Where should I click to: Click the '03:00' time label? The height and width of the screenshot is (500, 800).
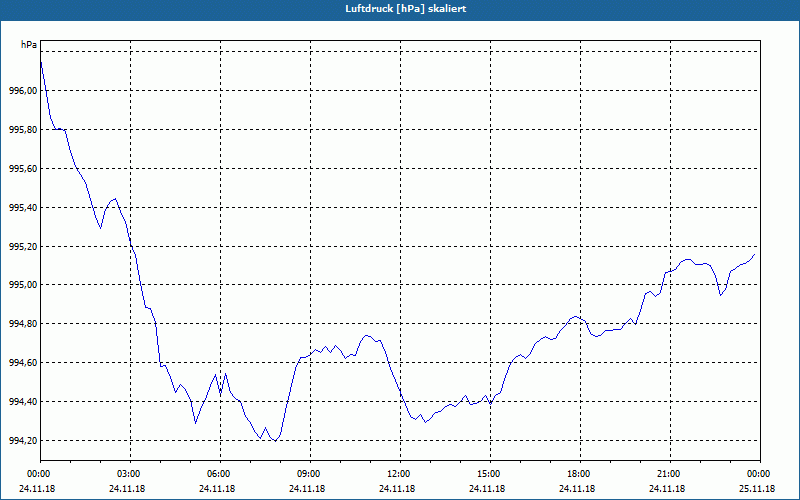[130, 474]
